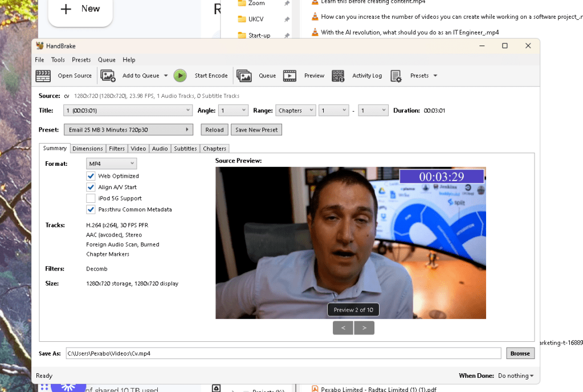The height and width of the screenshot is (392, 583).
Task: Open the start chapter dropdown
Action: point(333,111)
